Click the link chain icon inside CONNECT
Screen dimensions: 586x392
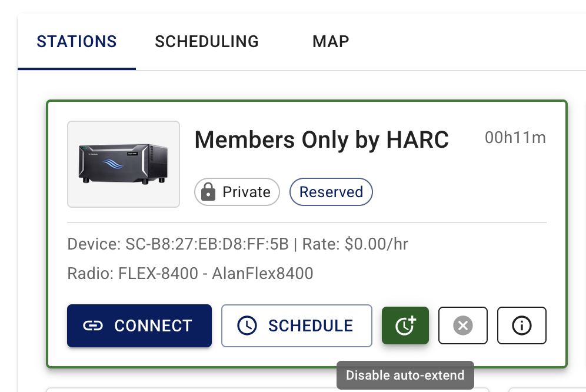click(93, 326)
